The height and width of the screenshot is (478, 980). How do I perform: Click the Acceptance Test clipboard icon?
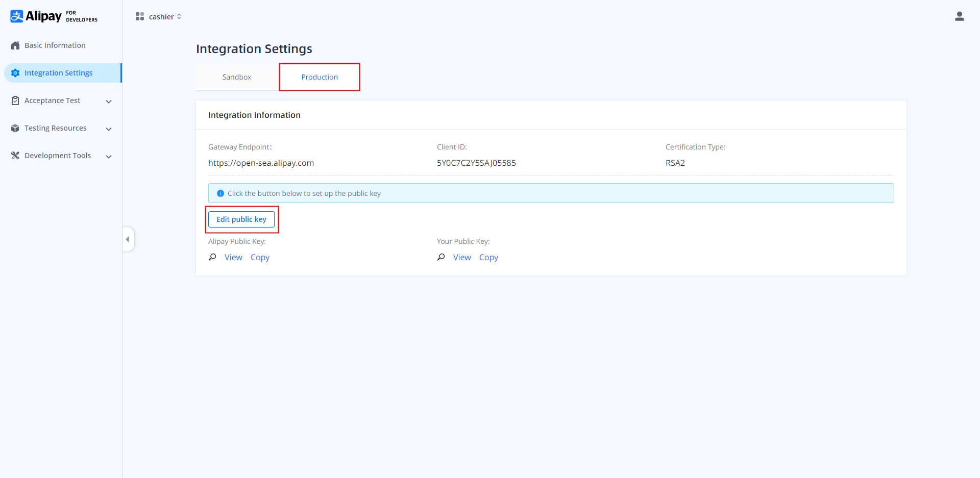[15, 100]
